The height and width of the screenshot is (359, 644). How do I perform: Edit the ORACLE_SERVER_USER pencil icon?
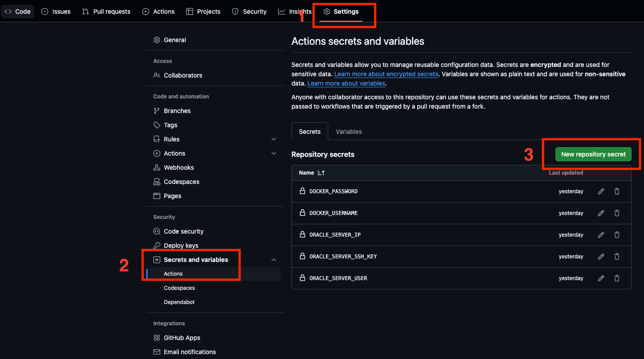[x=601, y=278]
